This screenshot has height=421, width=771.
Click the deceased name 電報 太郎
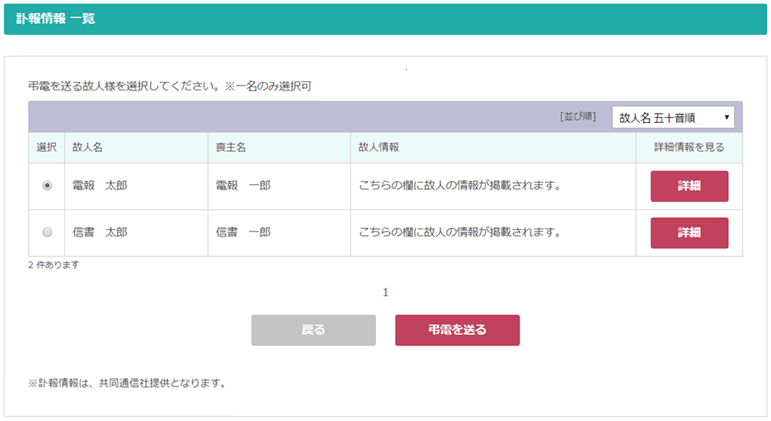pyautogui.click(x=100, y=186)
